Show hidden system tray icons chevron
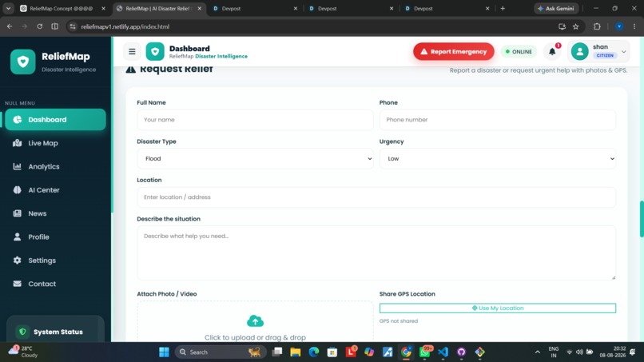The image size is (644, 362). click(537, 352)
